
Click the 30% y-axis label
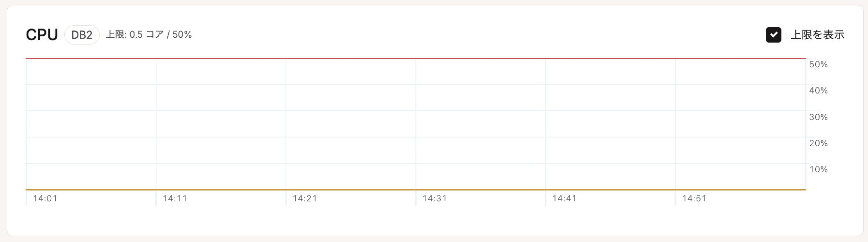click(818, 117)
